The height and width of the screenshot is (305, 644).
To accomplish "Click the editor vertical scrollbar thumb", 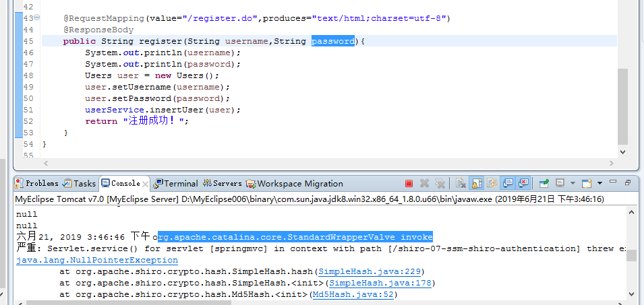I will point(622,106).
